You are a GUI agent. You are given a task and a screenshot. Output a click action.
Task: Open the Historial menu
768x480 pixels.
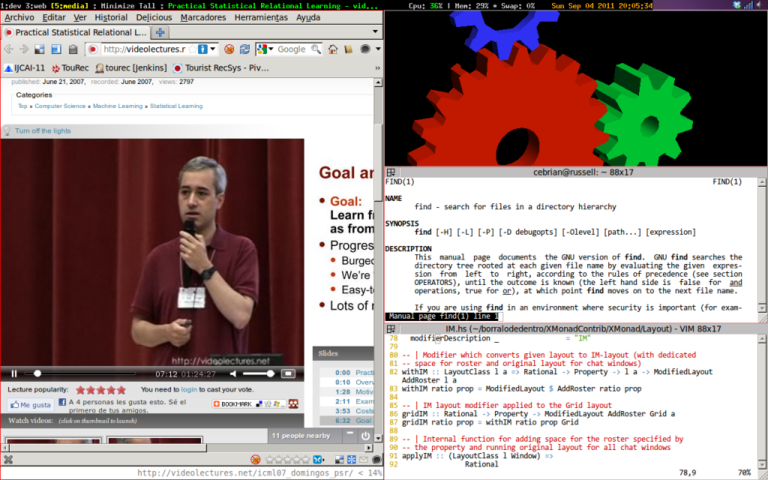[111, 17]
